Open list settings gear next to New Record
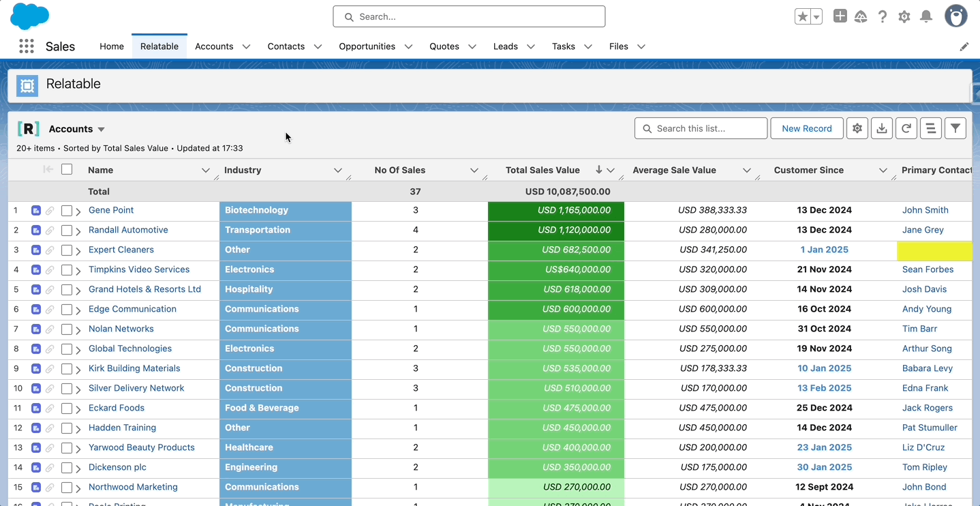Image resolution: width=980 pixels, height=506 pixels. click(x=857, y=128)
